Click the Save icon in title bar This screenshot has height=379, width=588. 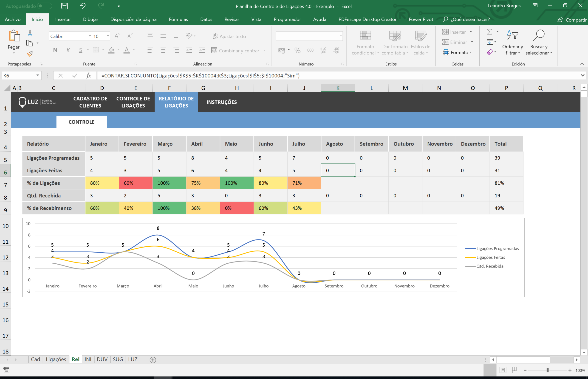65,6
